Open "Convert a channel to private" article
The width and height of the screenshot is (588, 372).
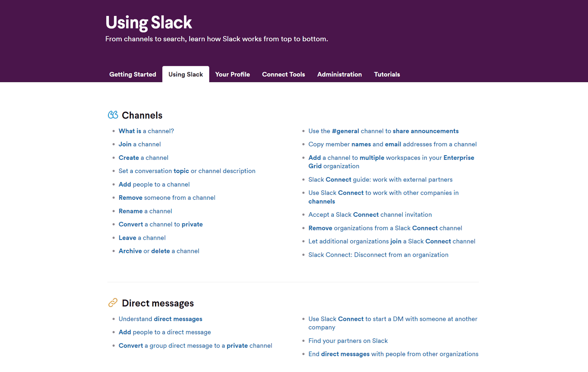coord(161,224)
